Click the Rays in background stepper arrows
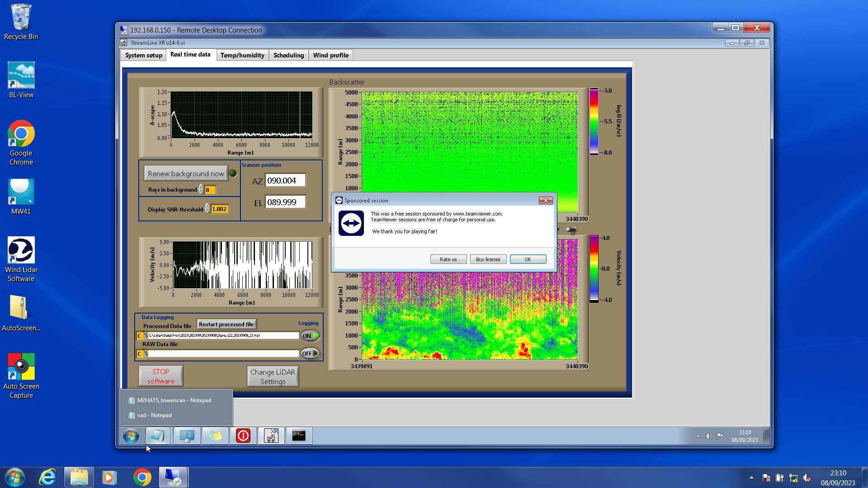Viewport: 868px width, 488px height. (x=201, y=190)
